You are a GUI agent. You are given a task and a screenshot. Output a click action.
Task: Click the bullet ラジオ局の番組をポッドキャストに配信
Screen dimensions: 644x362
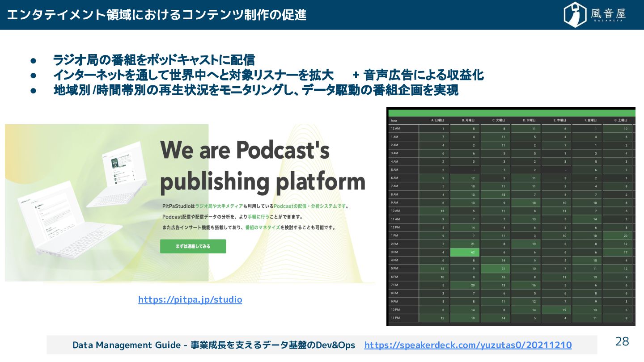click(x=154, y=59)
